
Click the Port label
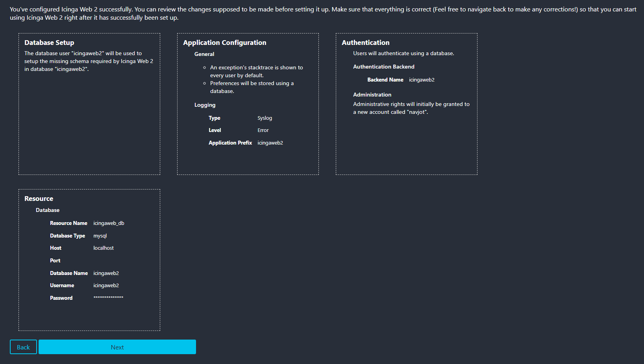(x=55, y=260)
